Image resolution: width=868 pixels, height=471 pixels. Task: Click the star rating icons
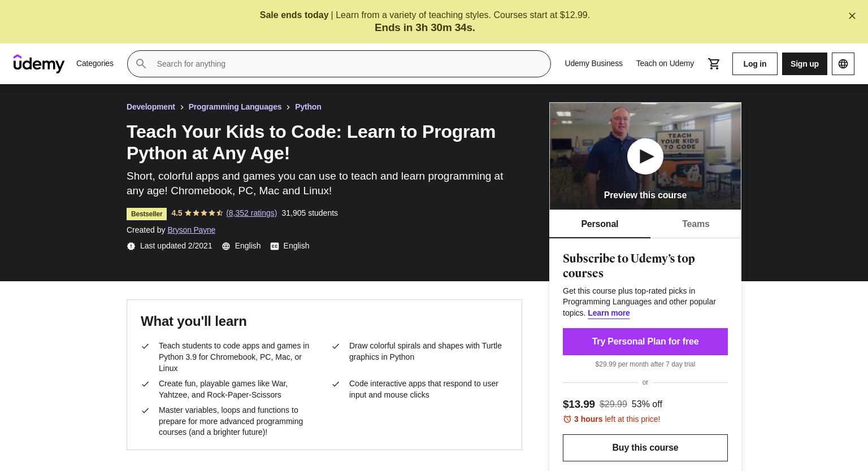[204, 213]
